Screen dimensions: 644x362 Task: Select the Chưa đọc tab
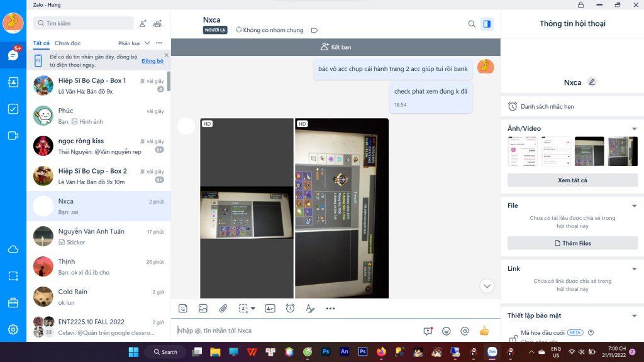coord(67,43)
